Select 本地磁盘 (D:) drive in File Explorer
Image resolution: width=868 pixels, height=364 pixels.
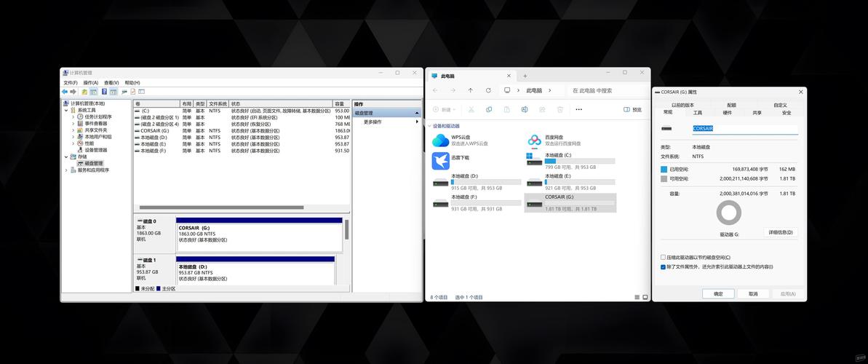(477, 182)
